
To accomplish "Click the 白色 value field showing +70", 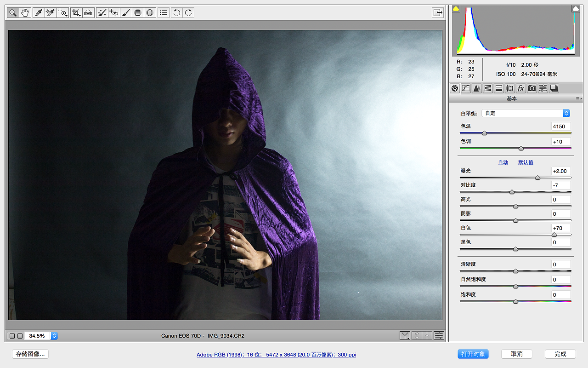I will click(x=561, y=228).
